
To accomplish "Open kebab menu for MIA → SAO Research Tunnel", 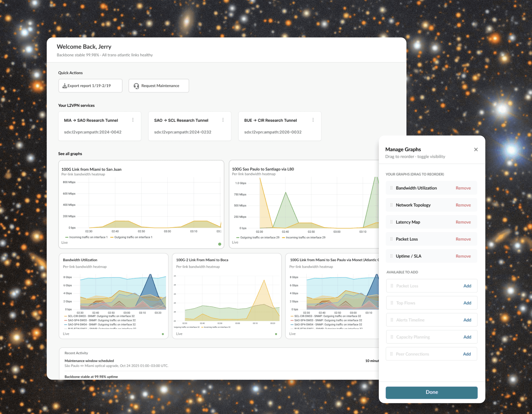I will tap(133, 120).
